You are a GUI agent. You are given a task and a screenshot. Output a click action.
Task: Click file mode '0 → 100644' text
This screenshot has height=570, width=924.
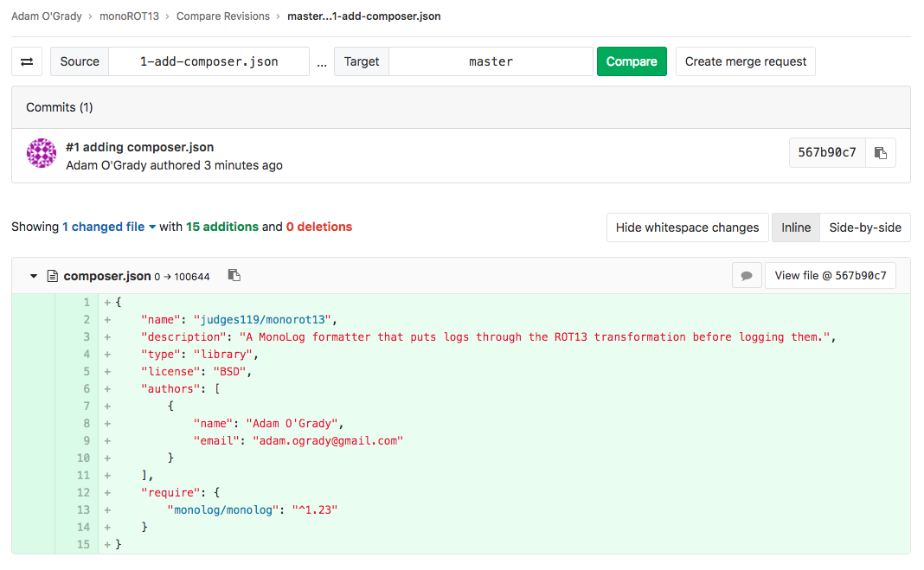[182, 277]
